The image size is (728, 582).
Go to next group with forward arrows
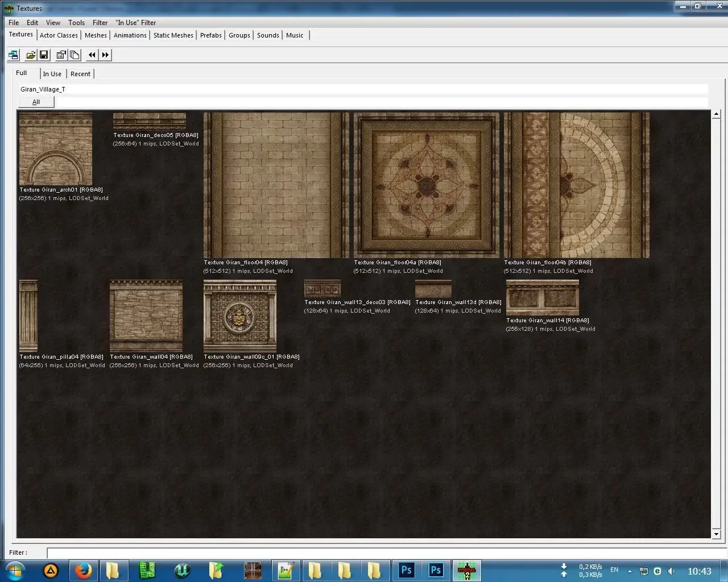click(105, 55)
